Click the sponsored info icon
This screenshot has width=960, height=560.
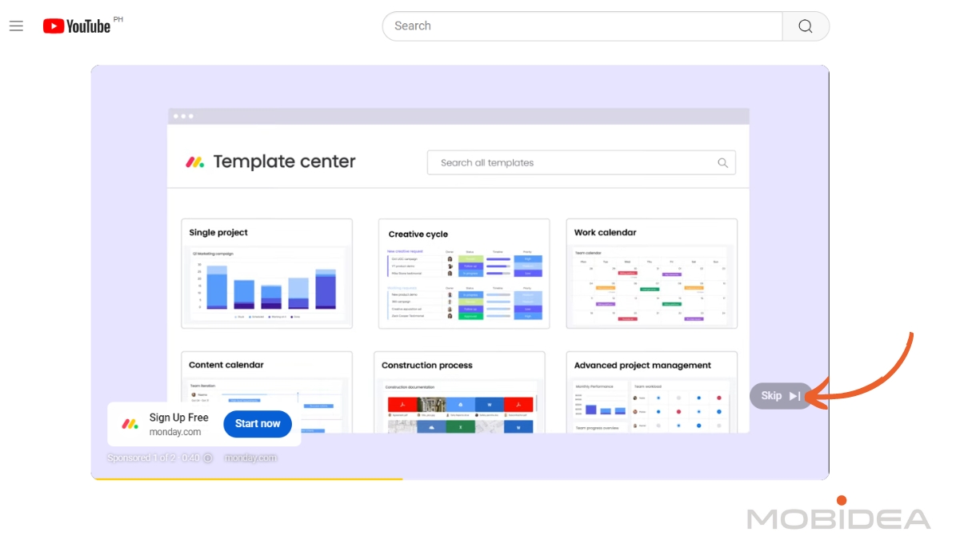point(208,458)
